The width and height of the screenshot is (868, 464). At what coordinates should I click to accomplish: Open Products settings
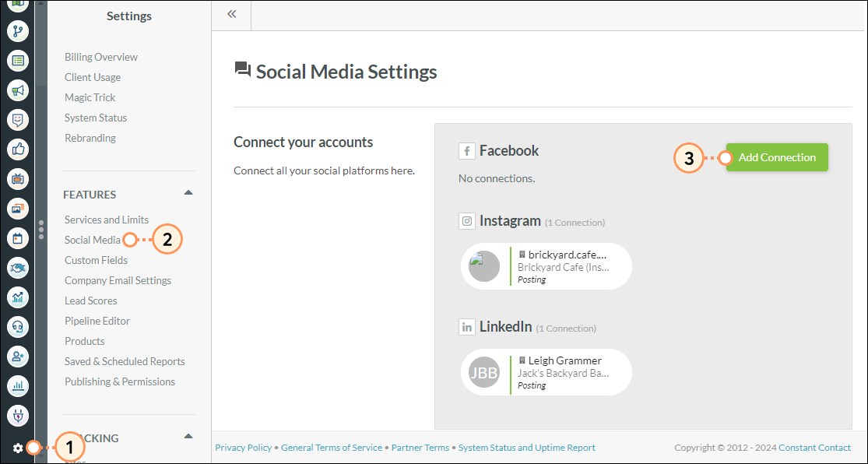point(84,341)
